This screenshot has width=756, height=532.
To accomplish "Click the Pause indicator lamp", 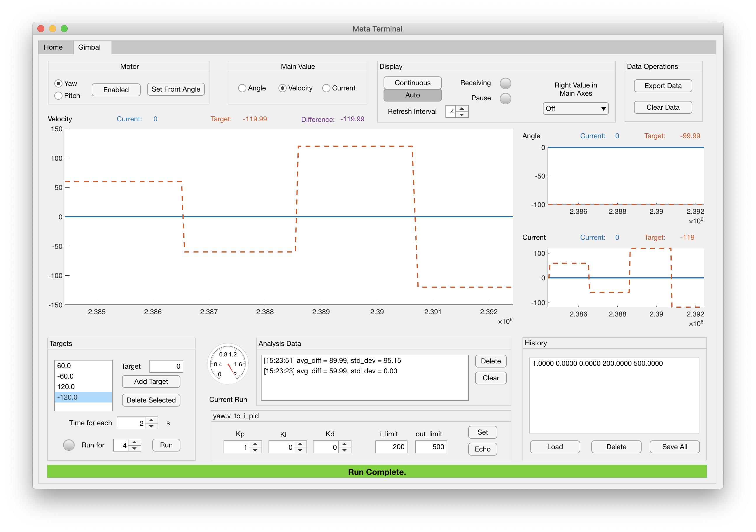I will click(505, 98).
